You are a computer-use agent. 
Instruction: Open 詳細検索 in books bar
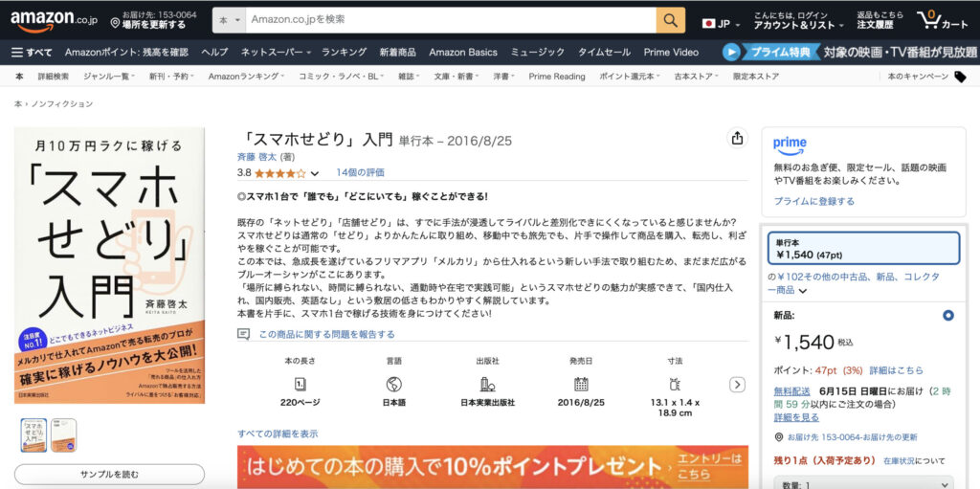[x=54, y=77]
